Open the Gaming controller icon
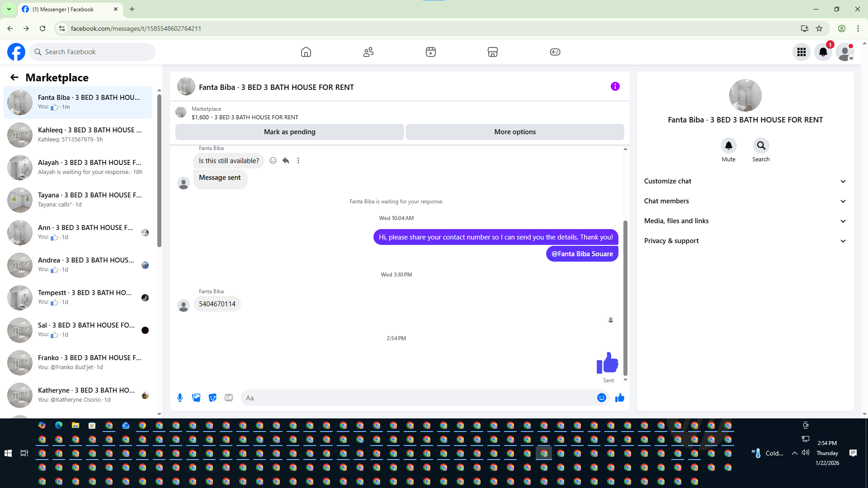This screenshot has height=488, width=868. 555,52
